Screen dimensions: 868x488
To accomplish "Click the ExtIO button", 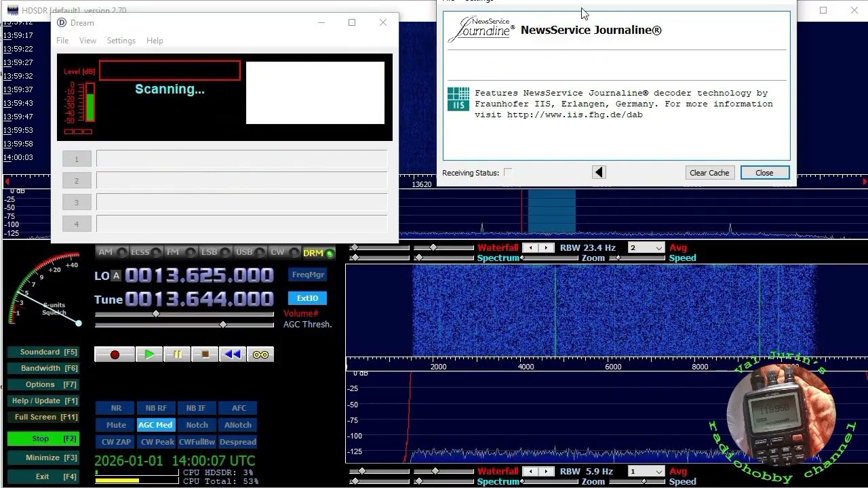I will [307, 298].
